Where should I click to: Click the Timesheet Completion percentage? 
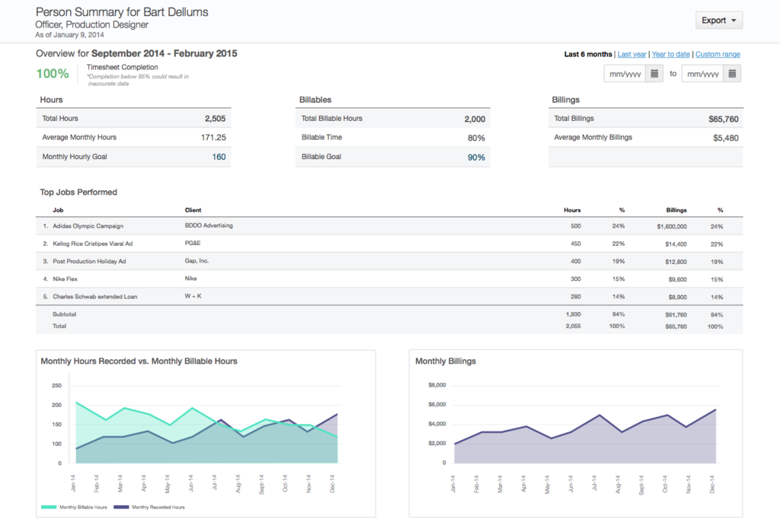click(x=52, y=73)
